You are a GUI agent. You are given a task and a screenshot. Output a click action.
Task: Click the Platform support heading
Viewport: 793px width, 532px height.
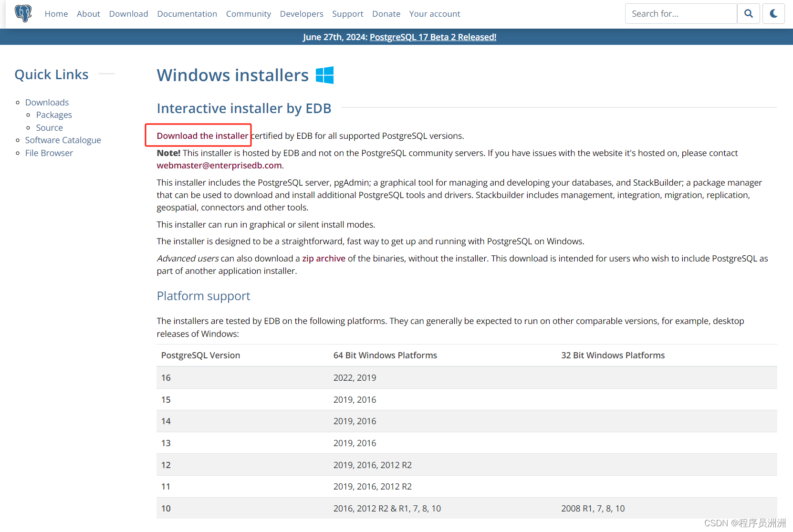[x=203, y=296]
